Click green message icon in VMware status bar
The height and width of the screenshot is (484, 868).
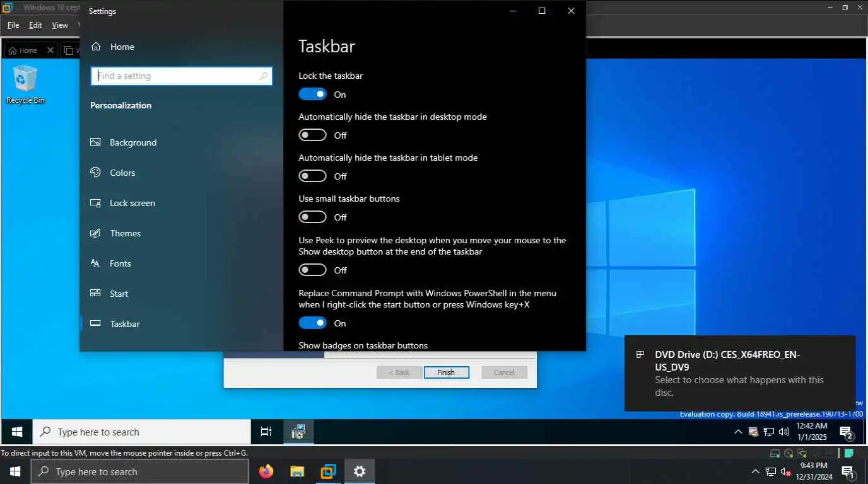click(x=849, y=453)
